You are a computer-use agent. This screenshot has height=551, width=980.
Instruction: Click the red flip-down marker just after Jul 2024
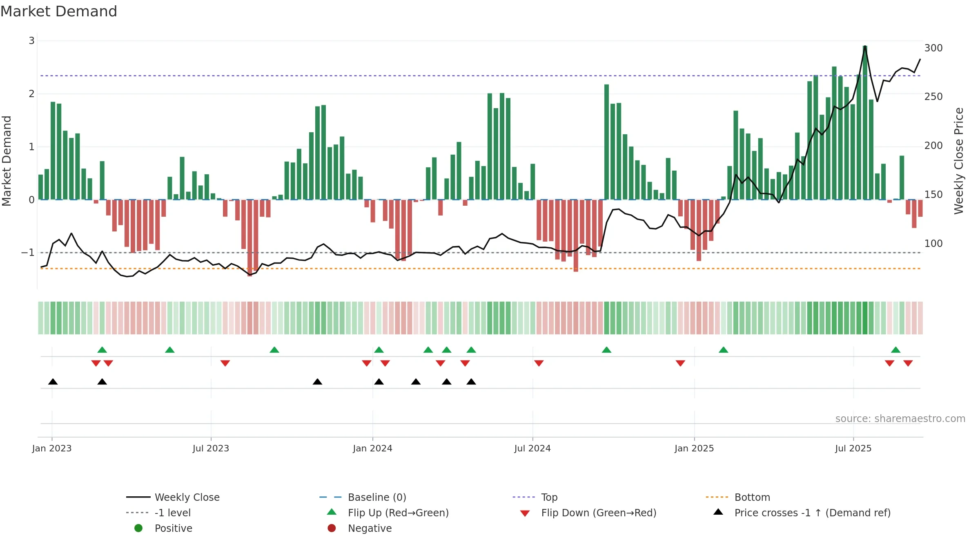coord(539,363)
